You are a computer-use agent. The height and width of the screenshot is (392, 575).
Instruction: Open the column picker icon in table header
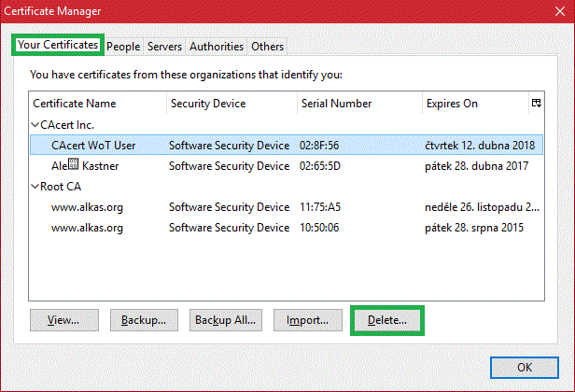tap(536, 103)
